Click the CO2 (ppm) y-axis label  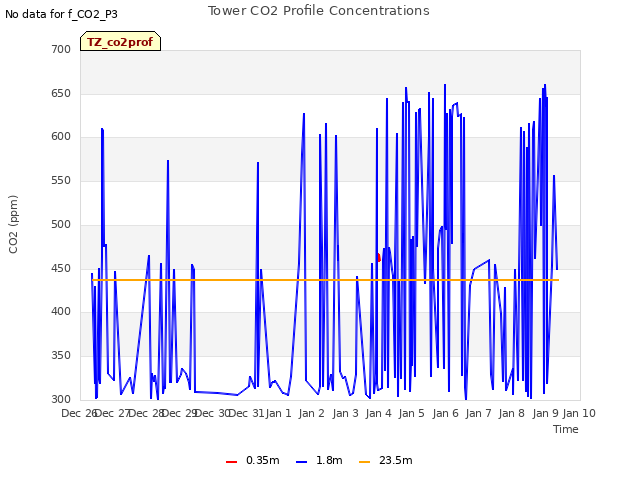[x=13, y=224]
